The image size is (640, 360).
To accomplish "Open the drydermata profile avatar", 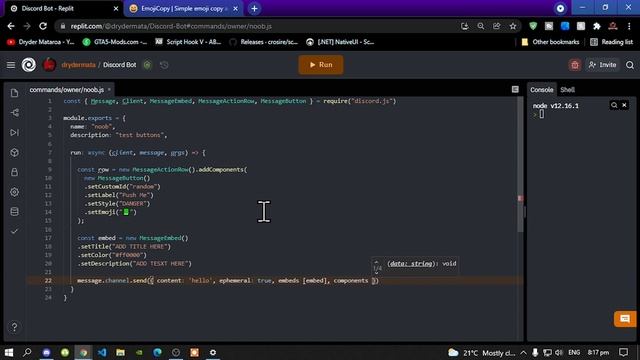I will 49,65.
